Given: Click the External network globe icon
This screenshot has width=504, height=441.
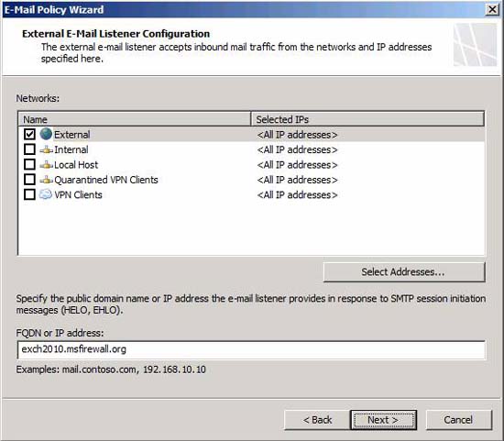Looking at the screenshot, I should click(46, 134).
